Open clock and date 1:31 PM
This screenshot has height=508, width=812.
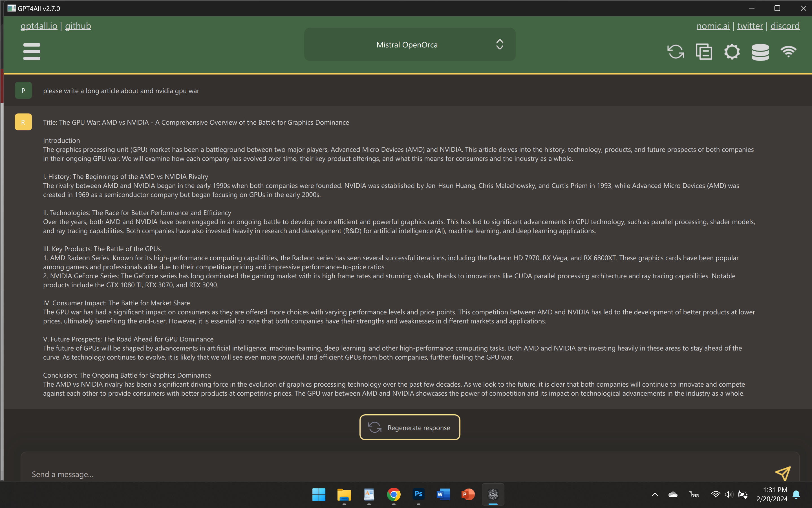point(772,494)
